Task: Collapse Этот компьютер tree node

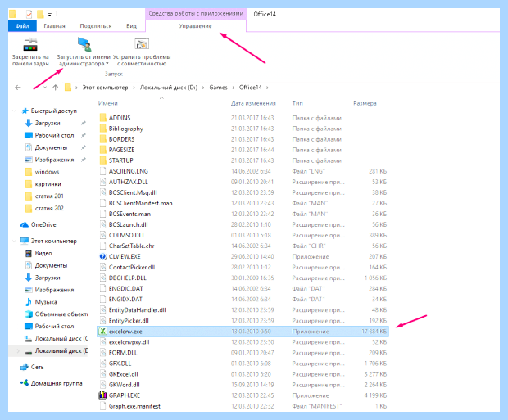Action: [14, 241]
